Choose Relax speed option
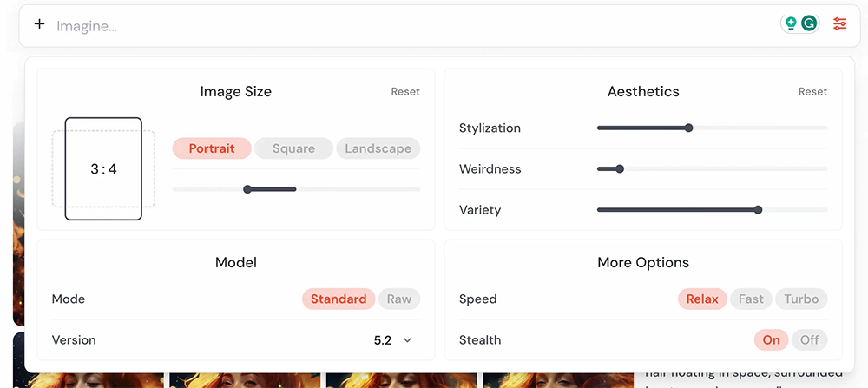The height and width of the screenshot is (388, 868). (702, 299)
